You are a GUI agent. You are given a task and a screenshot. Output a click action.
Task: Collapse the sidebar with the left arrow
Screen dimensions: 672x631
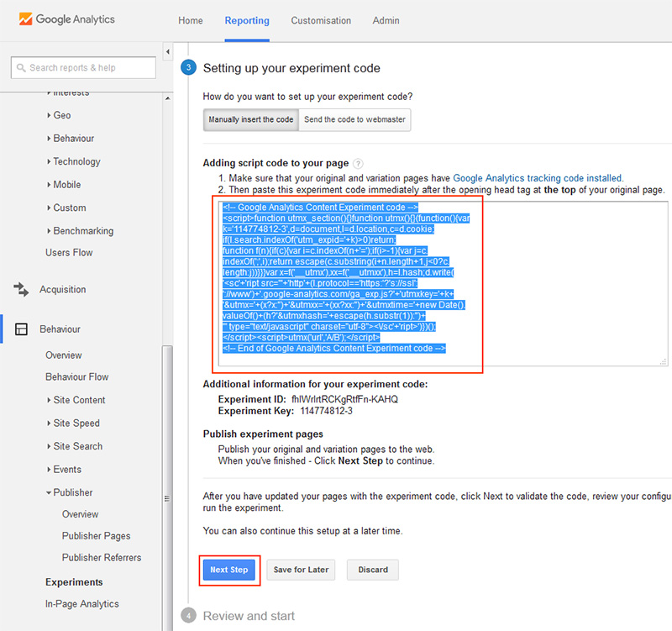(x=168, y=52)
